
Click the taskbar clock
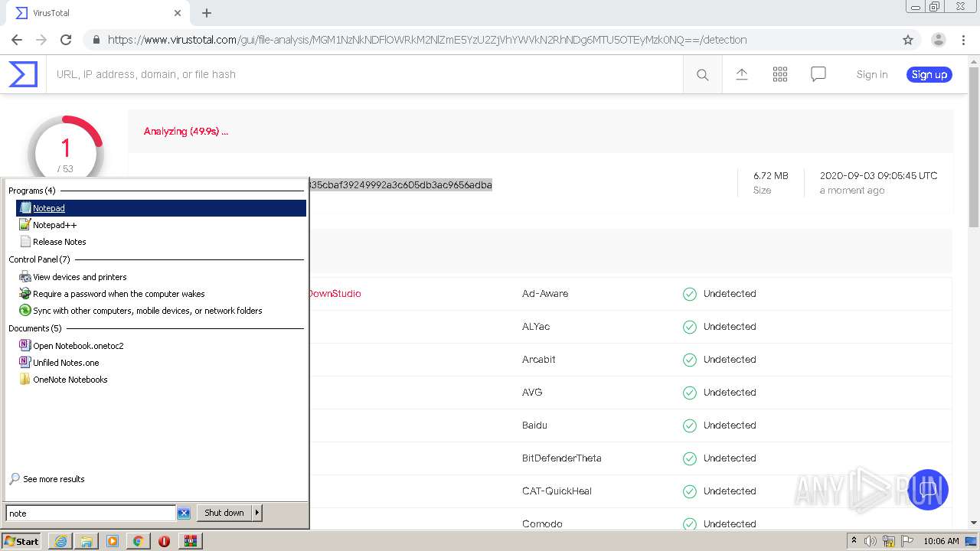click(941, 541)
